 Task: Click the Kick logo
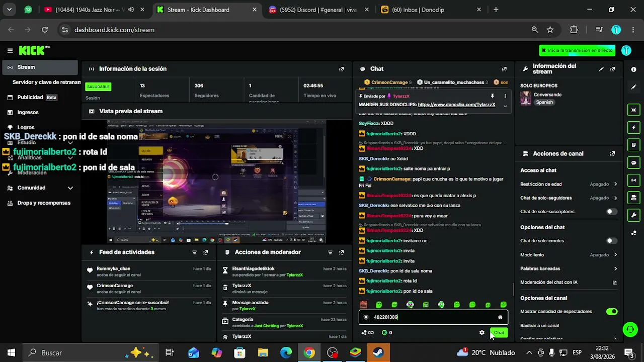[34, 50]
